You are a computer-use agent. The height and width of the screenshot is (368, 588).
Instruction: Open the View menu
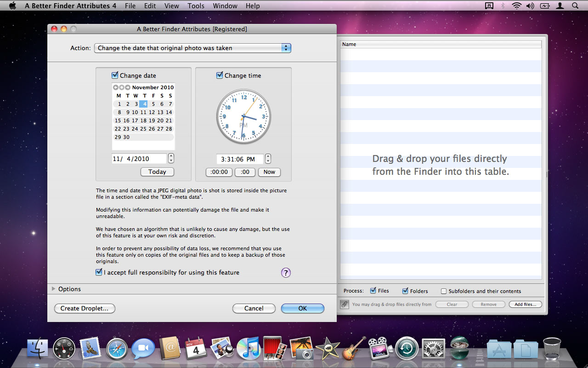pyautogui.click(x=172, y=6)
